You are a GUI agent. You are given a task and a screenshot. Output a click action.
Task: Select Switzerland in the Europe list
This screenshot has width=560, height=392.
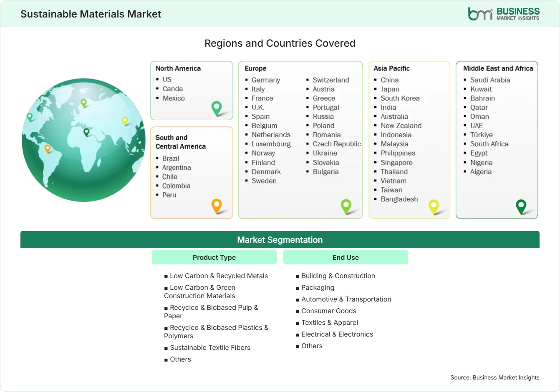click(x=331, y=80)
